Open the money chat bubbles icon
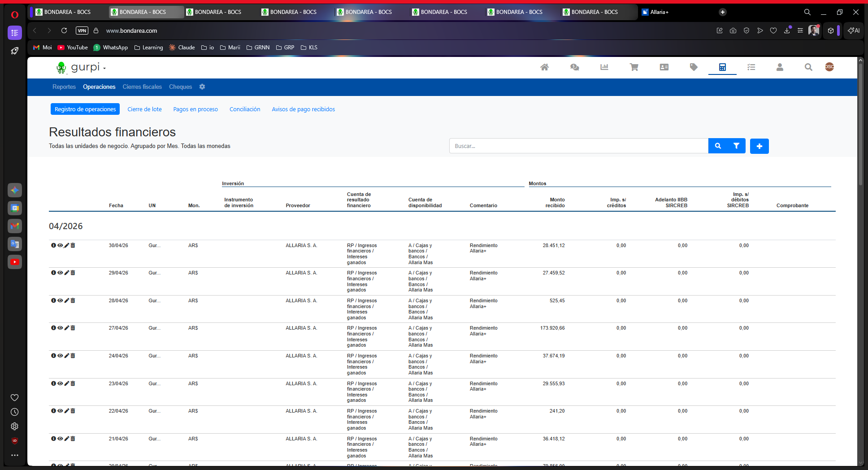 (574, 67)
